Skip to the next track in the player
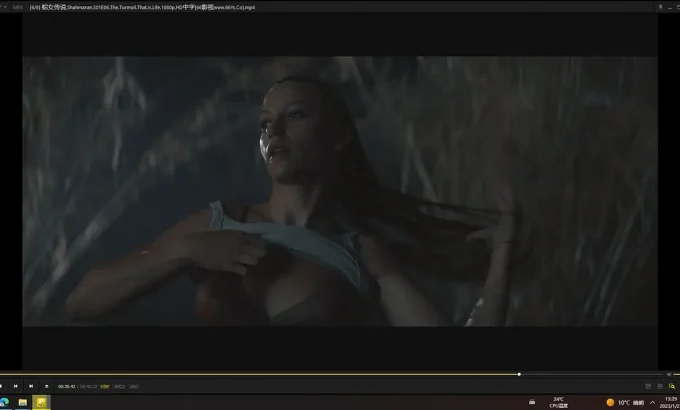Image resolution: width=680 pixels, height=410 pixels. click(31, 386)
